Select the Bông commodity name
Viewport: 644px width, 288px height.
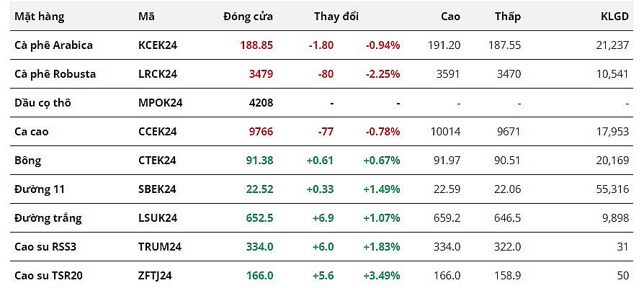tap(27, 160)
